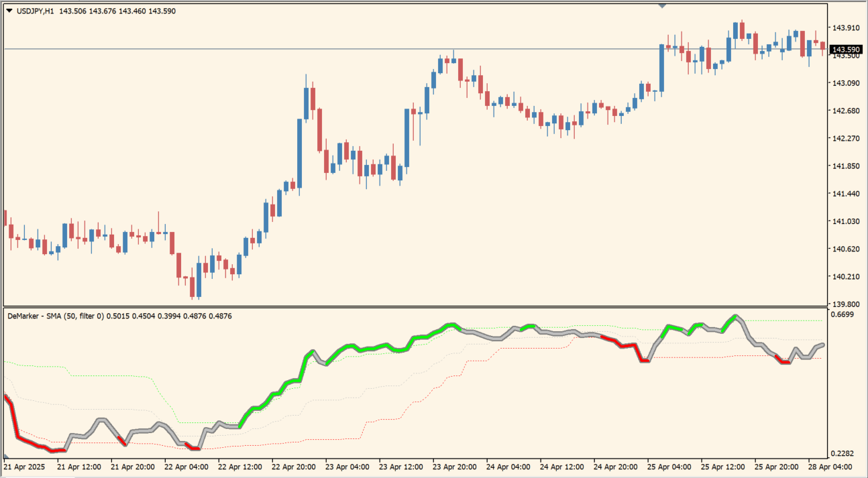Screen dimensions: 868x478
Task: Click the 139.800 price scale value
Action: point(846,304)
